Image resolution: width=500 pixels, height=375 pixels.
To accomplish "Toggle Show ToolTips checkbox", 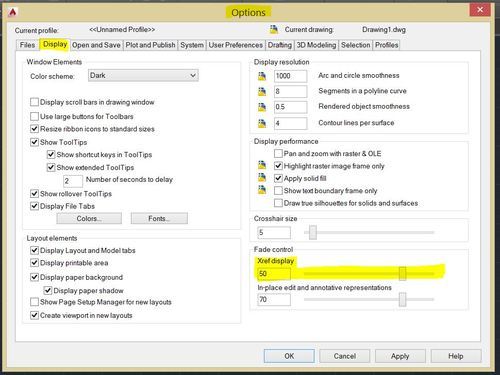I will pos(34,142).
